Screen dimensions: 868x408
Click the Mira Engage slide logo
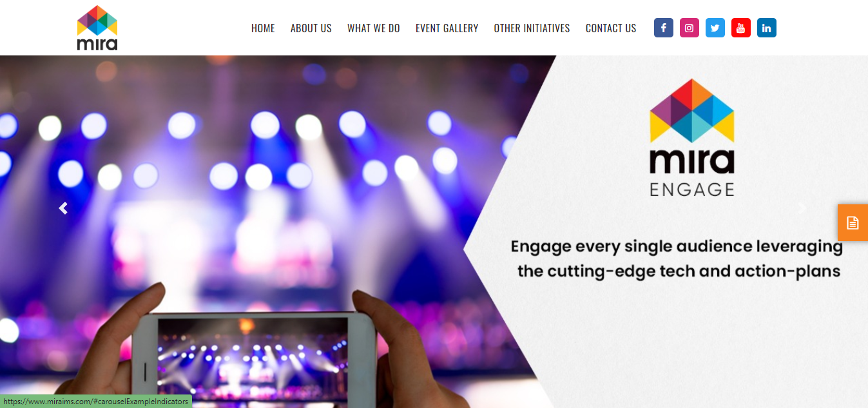(x=692, y=137)
